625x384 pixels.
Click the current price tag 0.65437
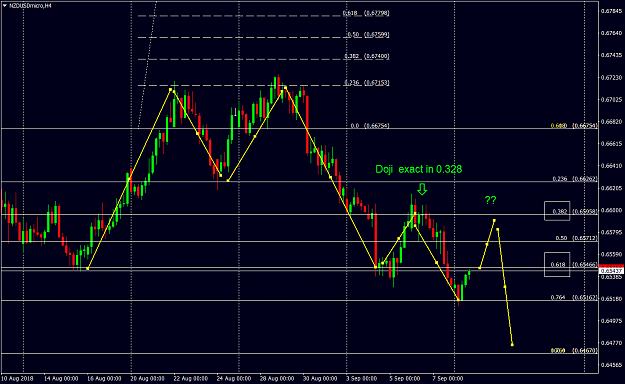(611, 271)
